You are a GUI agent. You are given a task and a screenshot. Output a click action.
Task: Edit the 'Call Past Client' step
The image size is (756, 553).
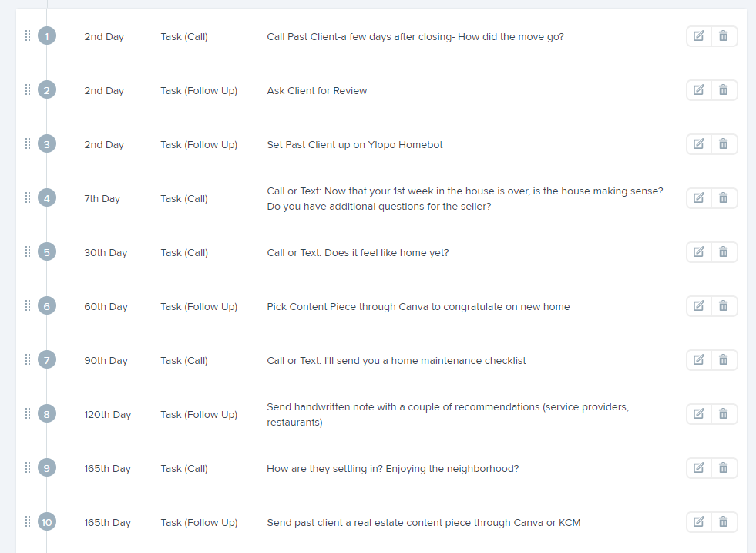(x=699, y=36)
